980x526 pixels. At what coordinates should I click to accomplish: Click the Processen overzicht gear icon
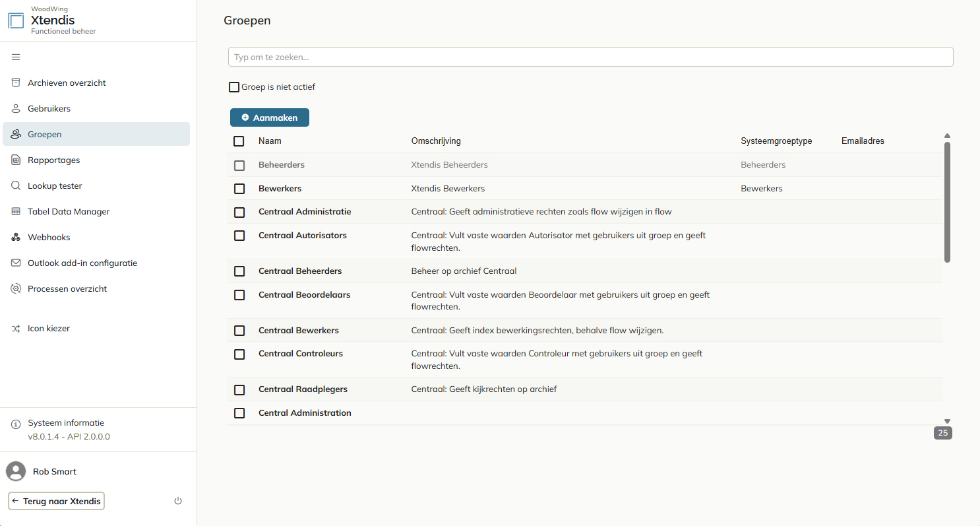[x=16, y=288]
